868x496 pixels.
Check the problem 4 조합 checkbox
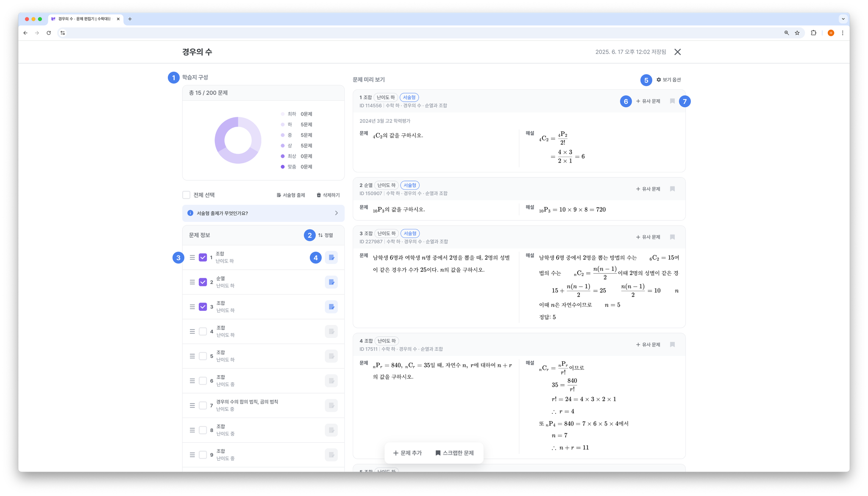point(203,331)
